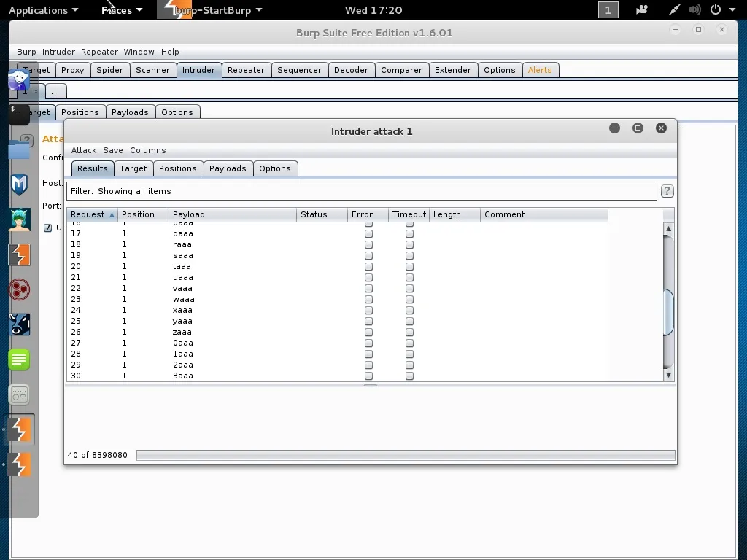The height and width of the screenshot is (560, 747).
Task: Open the Applications menu dropdown
Action: 43,10
